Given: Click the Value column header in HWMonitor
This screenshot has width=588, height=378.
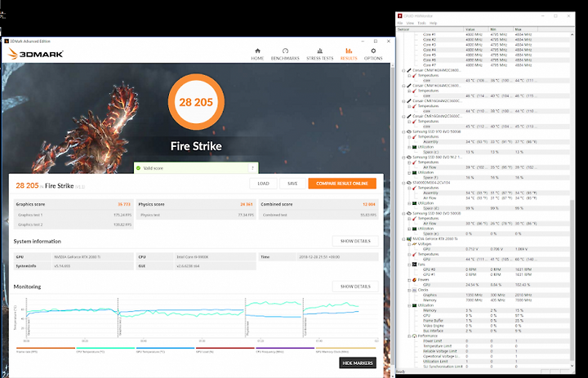Looking at the screenshot, I should 476,29.
